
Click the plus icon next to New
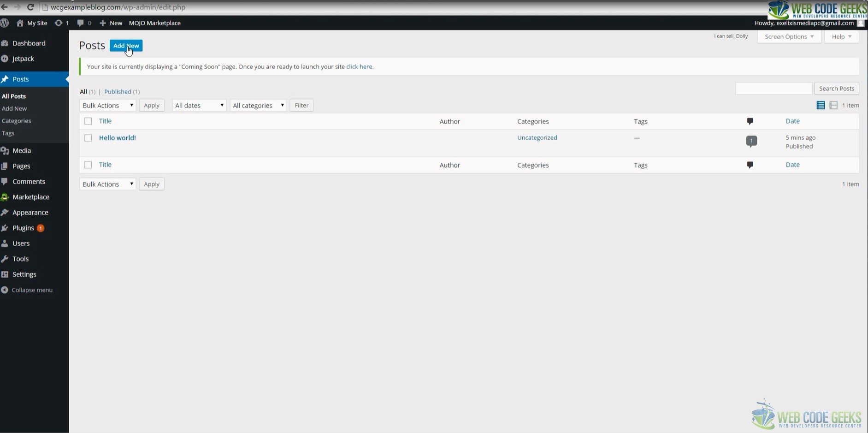tap(102, 23)
